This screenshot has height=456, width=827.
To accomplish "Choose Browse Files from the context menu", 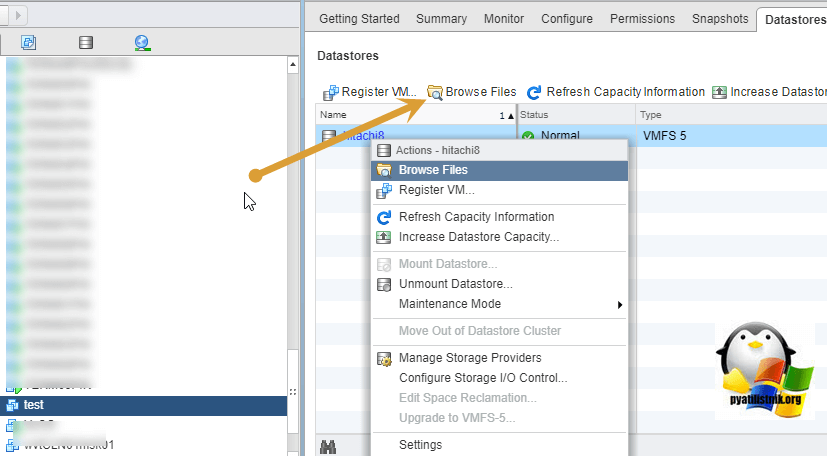I will pyautogui.click(x=433, y=170).
